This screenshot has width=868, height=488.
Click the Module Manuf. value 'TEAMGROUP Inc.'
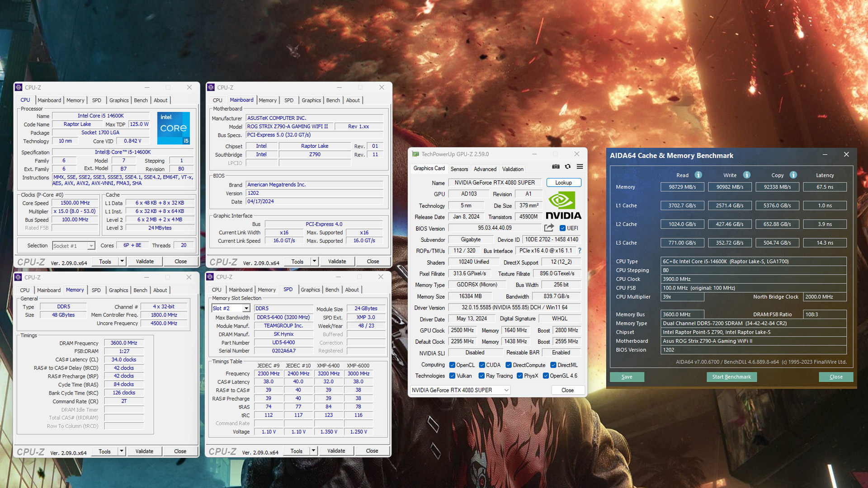pos(283,326)
